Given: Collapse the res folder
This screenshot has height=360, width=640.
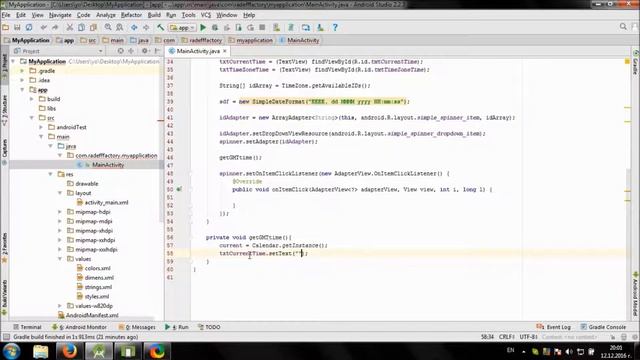Looking at the screenshot, I should pos(51,174).
